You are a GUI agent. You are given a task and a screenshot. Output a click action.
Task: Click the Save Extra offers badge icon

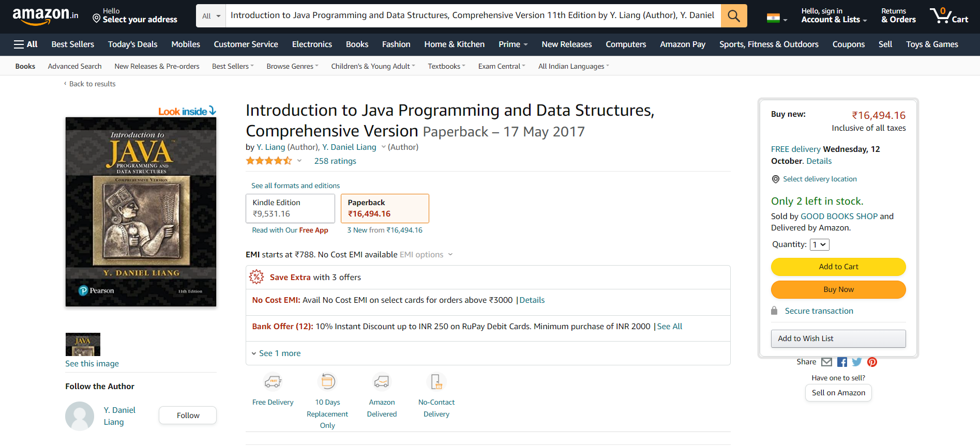tap(257, 277)
